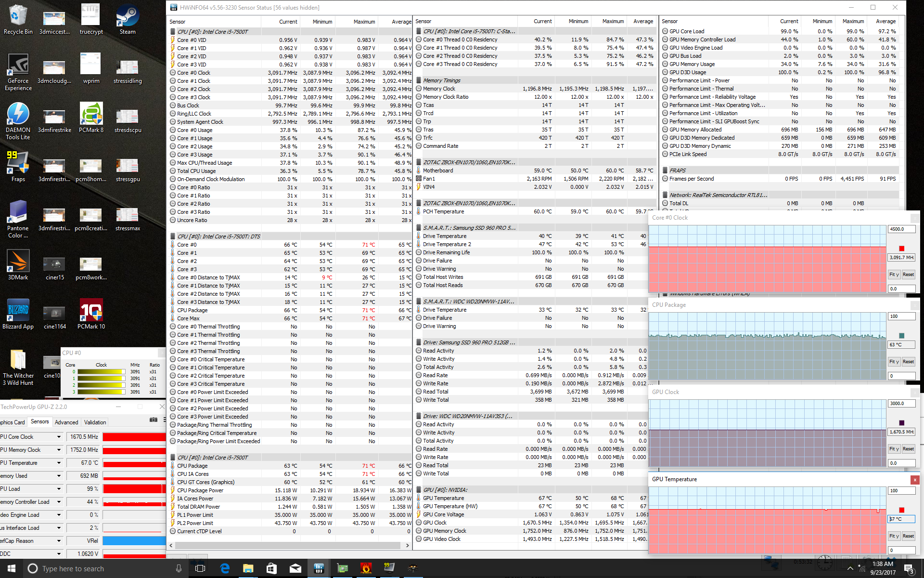
Task: Click right arrow of HWiNFO horizontal scrollbar
Action: pos(407,546)
